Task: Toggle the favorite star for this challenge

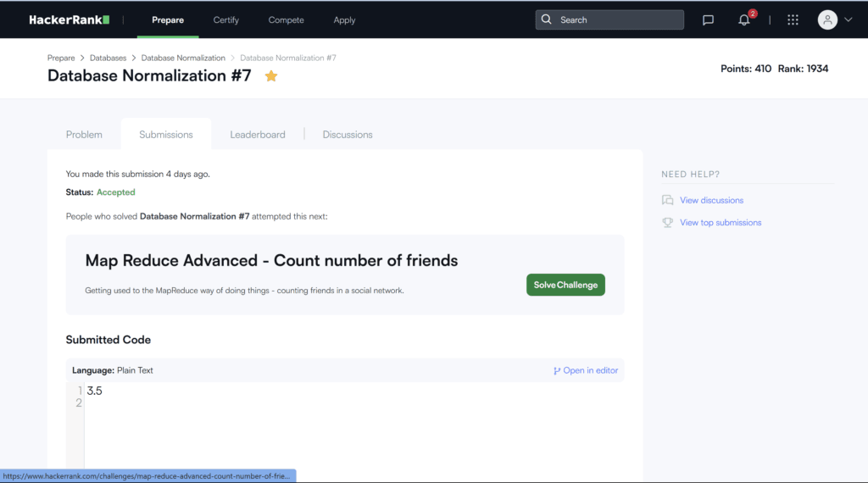Action: point(270,75)
